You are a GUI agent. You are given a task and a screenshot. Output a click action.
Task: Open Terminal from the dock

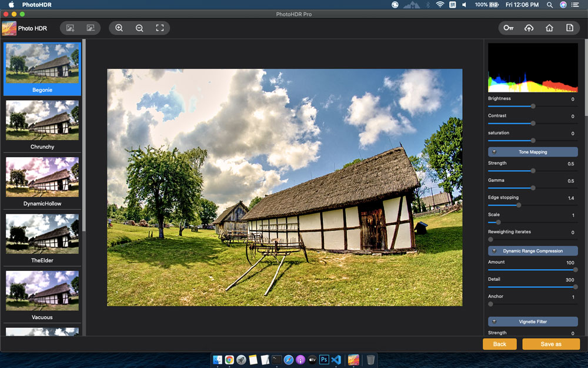click(x=277, y=360)
